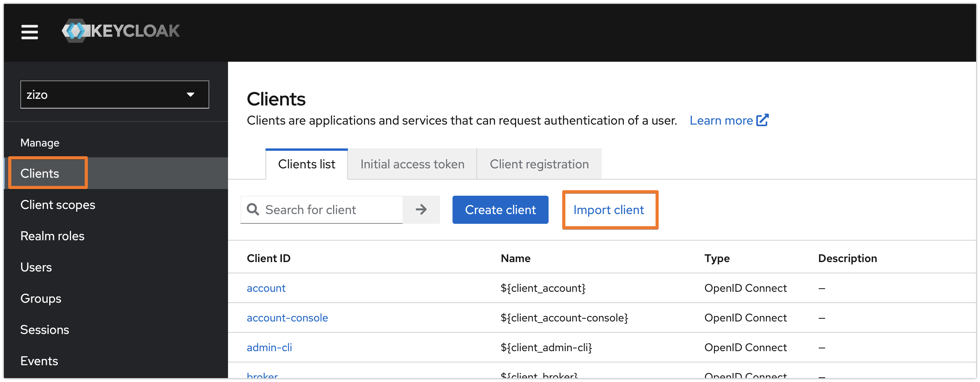Click the Keycloak logo

121,31
